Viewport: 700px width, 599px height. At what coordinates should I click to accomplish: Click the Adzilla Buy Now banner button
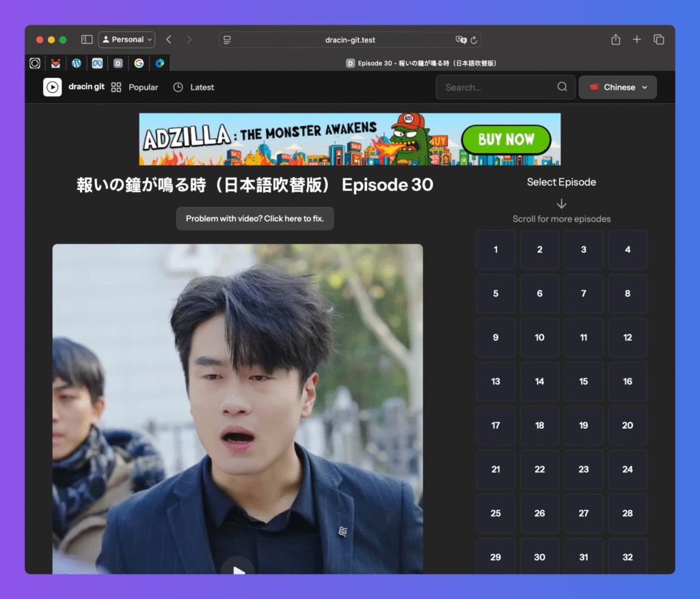(x=506, y=139)
